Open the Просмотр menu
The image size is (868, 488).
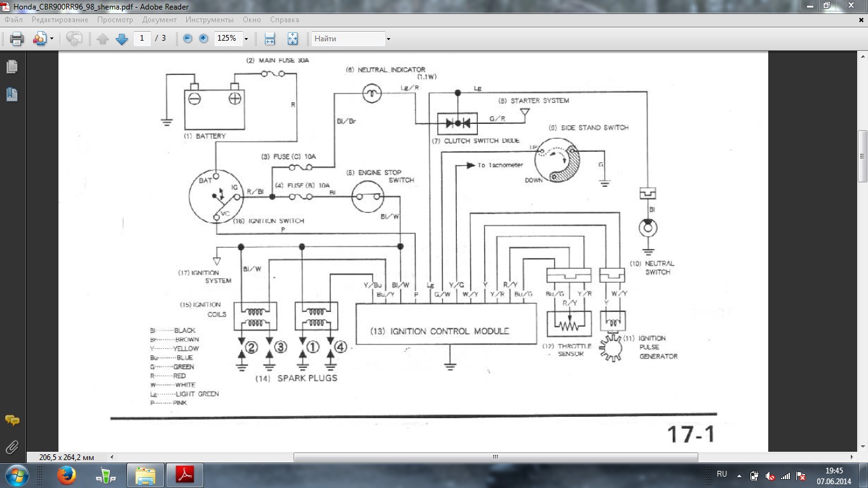(x=115, y=20)
